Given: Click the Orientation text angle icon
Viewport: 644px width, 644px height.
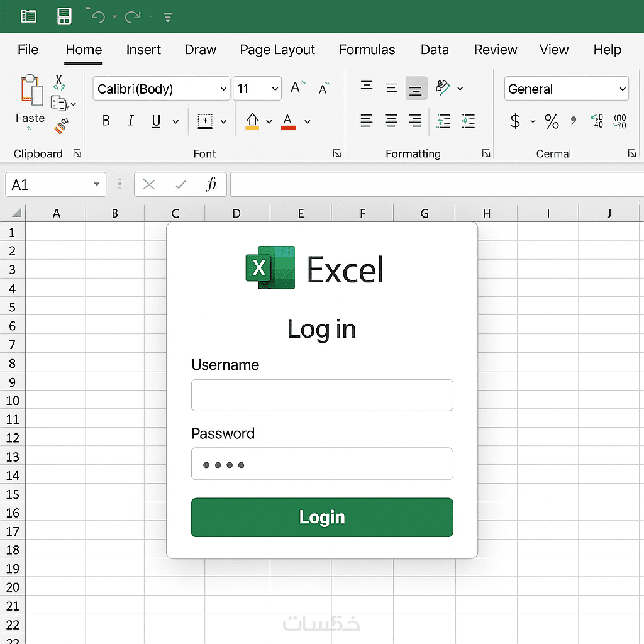Looking at the screenshot, I should coord(442,87).
